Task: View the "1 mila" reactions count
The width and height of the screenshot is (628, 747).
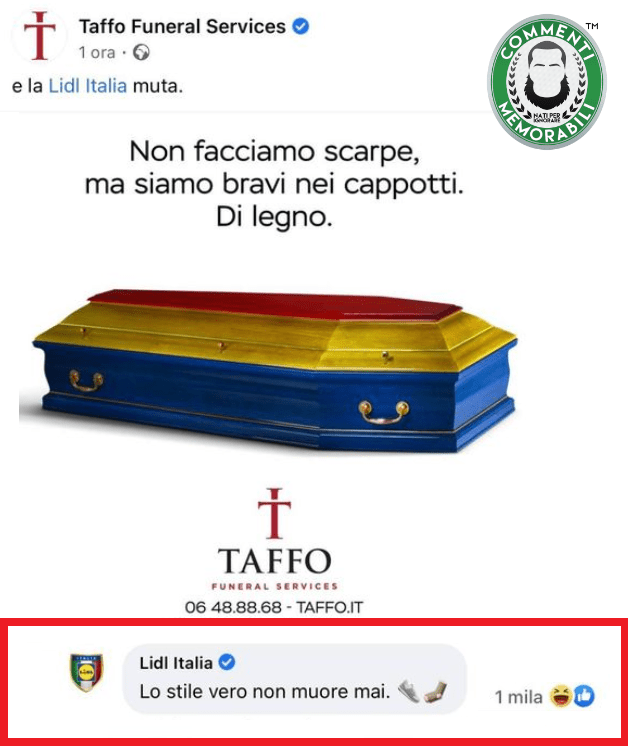Action: pos(518,697)
